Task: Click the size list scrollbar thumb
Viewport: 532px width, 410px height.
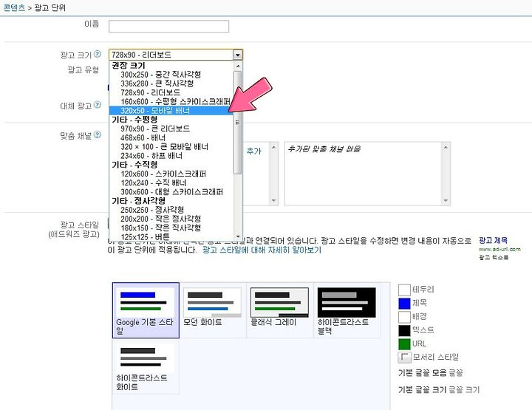Action: tap(238, 123)
